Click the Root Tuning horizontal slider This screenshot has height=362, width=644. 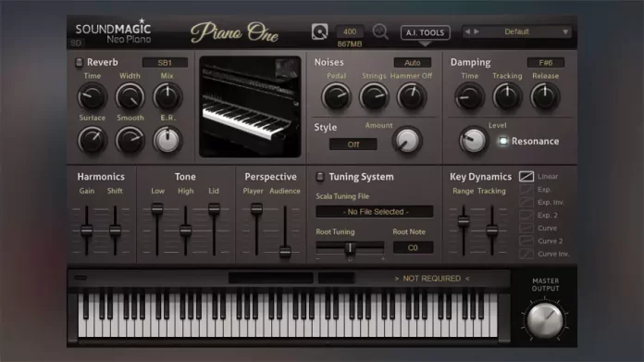click(350, 248)
